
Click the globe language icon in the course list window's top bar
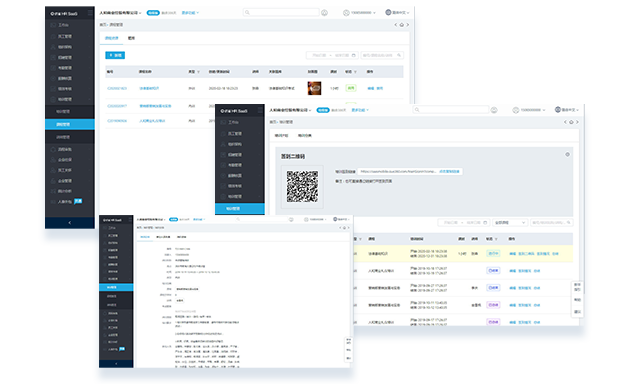(388, 12)
